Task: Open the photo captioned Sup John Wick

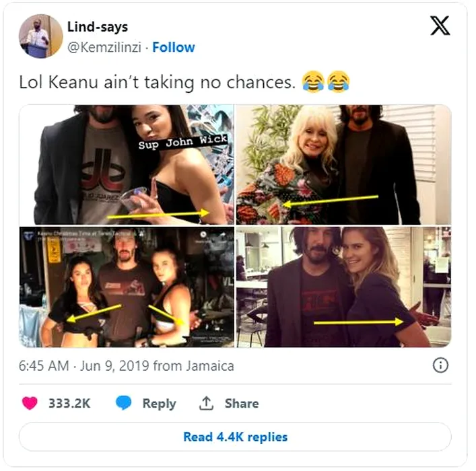Action: point(127,165)
